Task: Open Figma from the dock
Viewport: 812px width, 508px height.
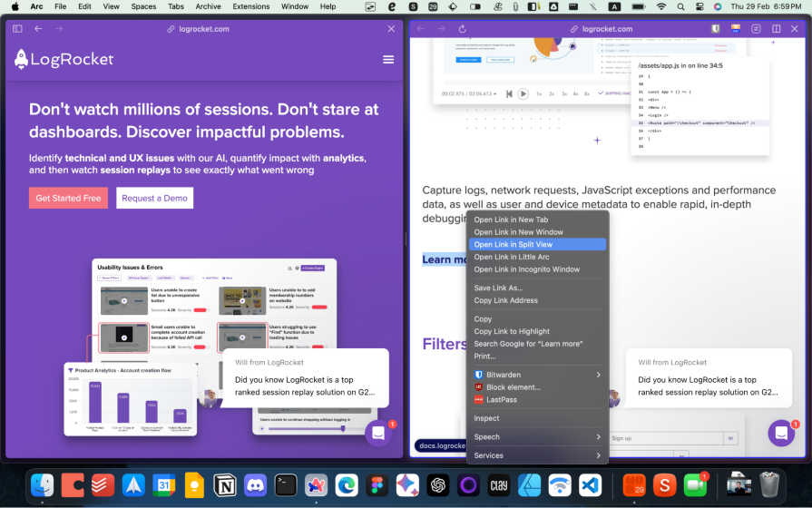Action: point(377,485)
